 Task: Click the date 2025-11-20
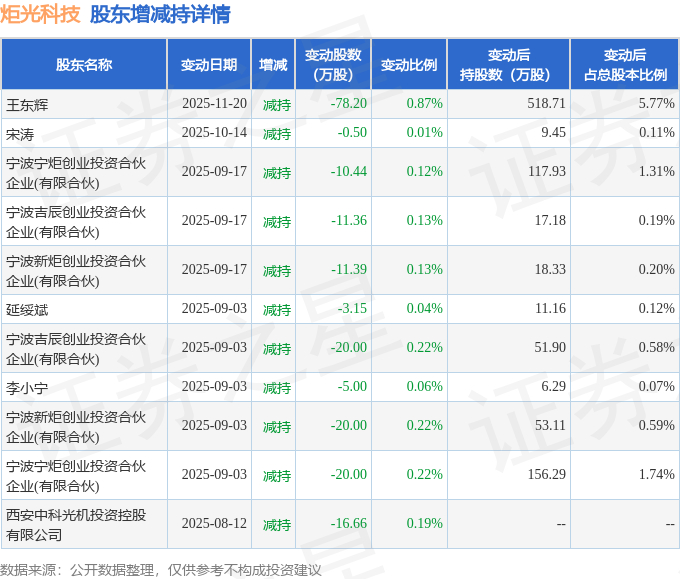click(214, 103)
